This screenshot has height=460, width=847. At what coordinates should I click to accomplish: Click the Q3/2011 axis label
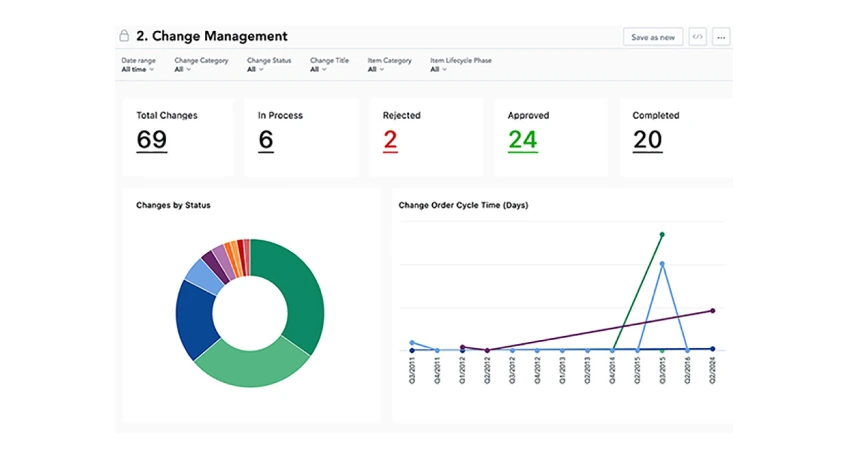click(x=412, y=371)
